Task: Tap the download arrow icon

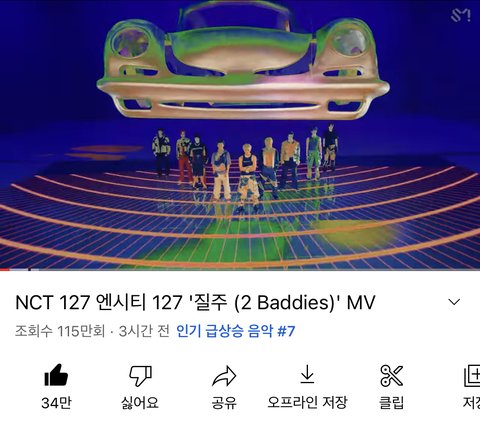Action: click(307, 374)
